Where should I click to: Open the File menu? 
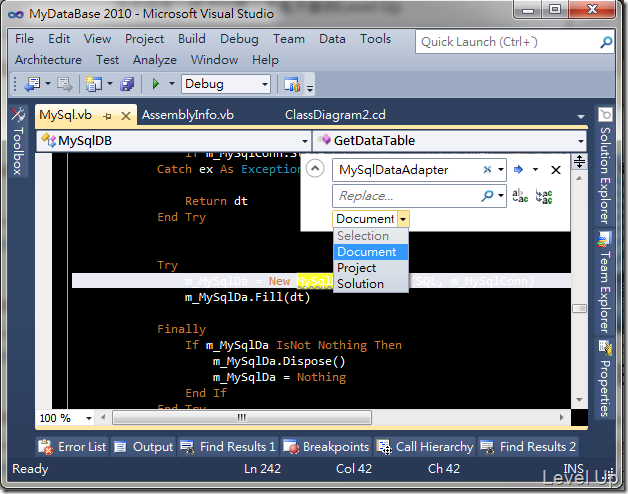(24, 39)
